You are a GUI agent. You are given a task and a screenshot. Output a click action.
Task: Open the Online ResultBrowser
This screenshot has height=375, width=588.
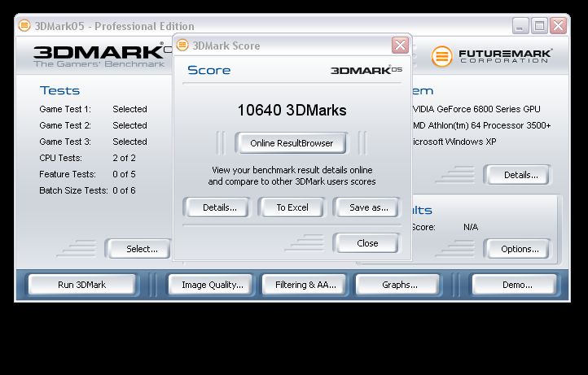tap(292, 143)
